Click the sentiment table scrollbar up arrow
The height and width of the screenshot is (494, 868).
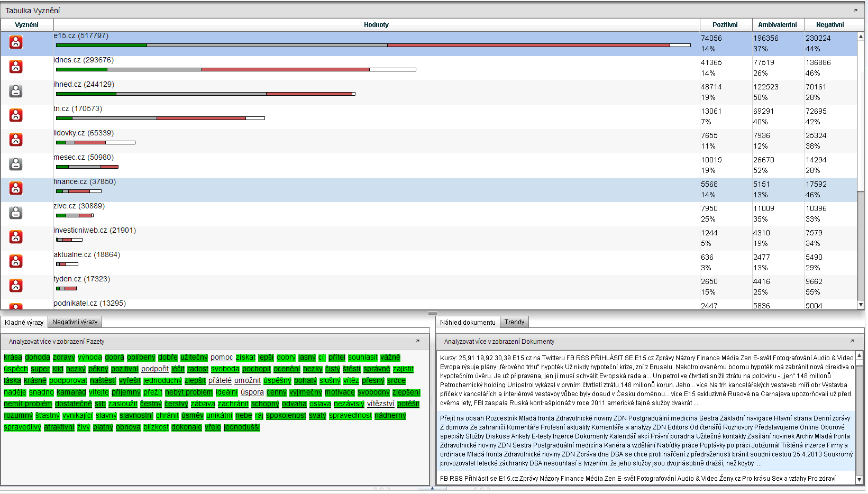tap(861, 36)
